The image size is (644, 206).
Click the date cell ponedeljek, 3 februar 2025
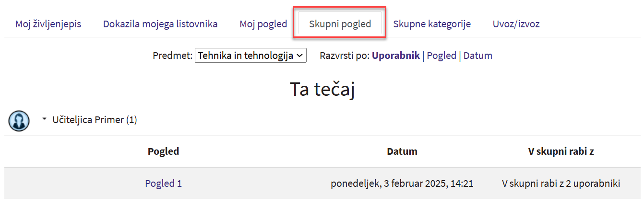pyautogui.click(x=402, y=183)
